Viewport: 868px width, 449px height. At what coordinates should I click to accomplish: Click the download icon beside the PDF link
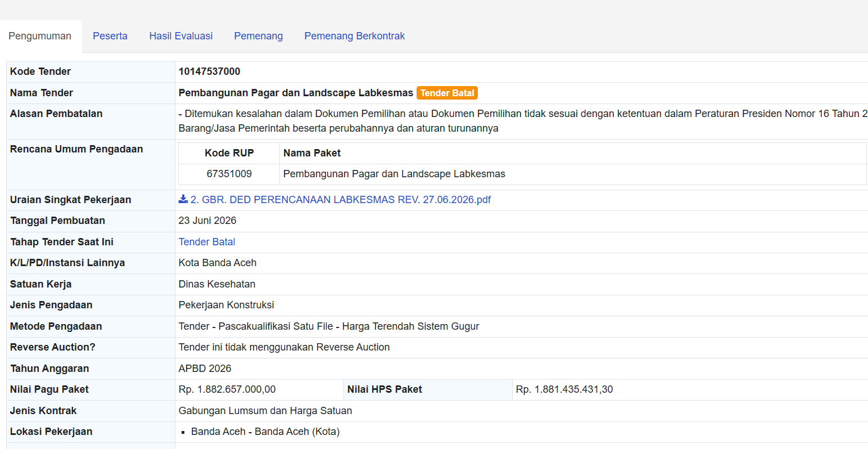click(x=183, y=199)
